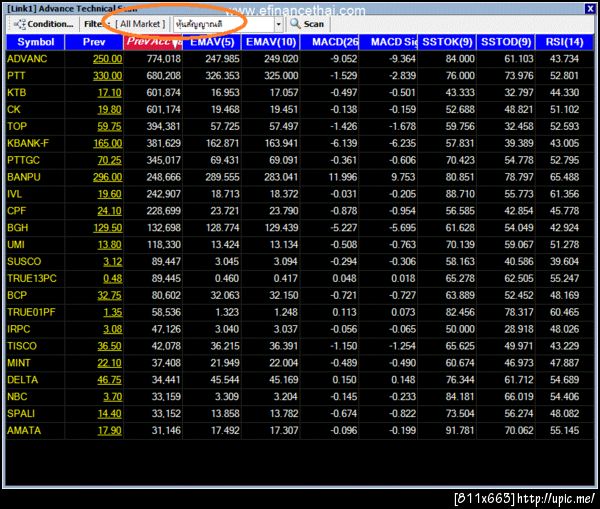Select the MINT symbol
600x509 pixels.
click(18, 363)
